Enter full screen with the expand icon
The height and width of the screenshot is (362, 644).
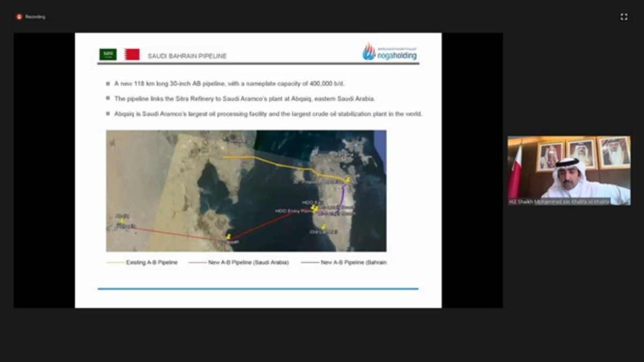(624, 17)
